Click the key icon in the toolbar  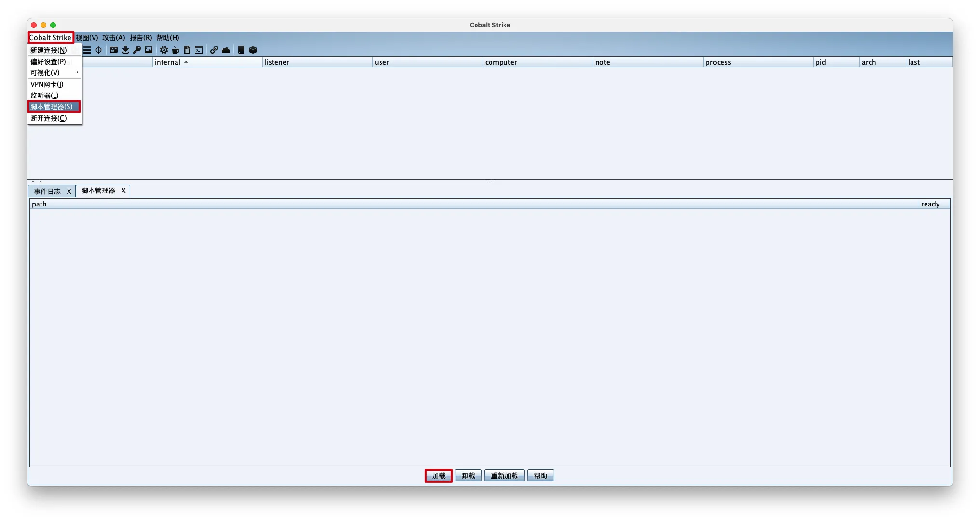pyautogui.click(x=137, y=50)
